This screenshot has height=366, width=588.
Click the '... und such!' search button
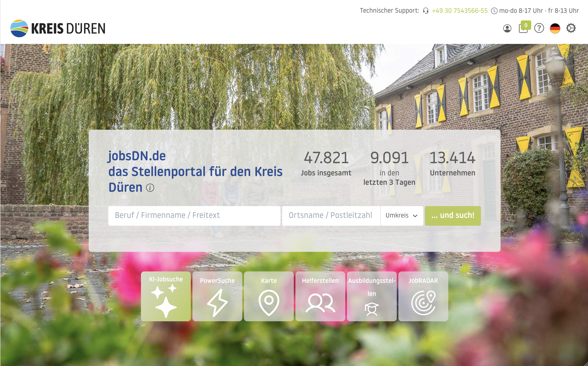click(x=453, y=215)
